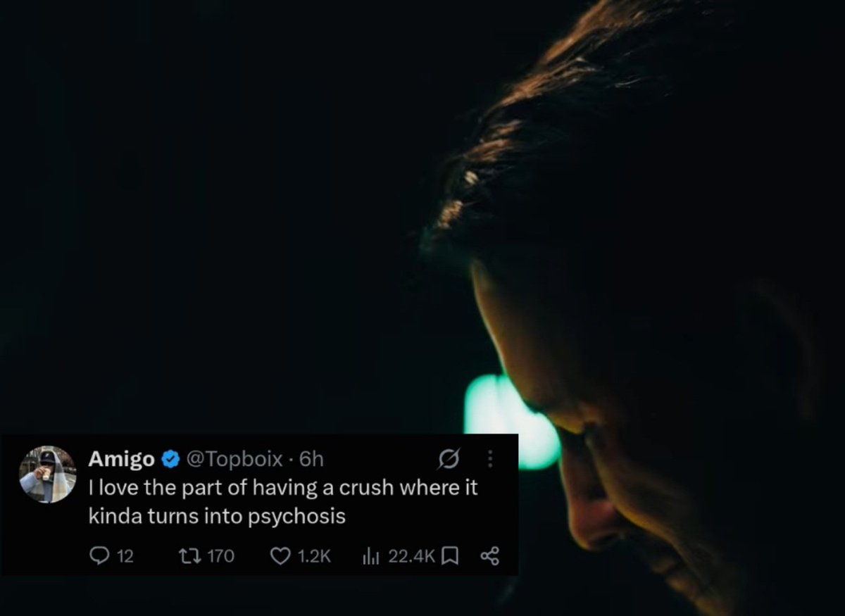The image size is (845, 616).
Task: Like the tweet with the heart icon
Action: pyautogui.click(x=281, y=556)
